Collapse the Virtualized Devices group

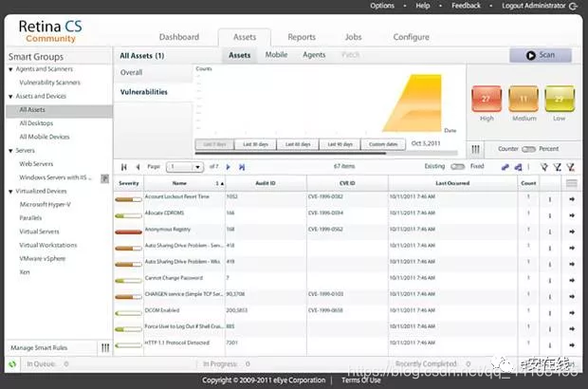click(10, 192)
